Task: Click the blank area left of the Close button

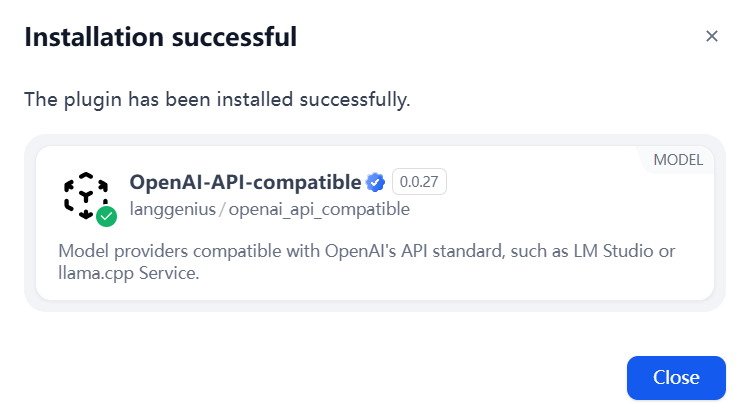Action: [x=333, y=378]
